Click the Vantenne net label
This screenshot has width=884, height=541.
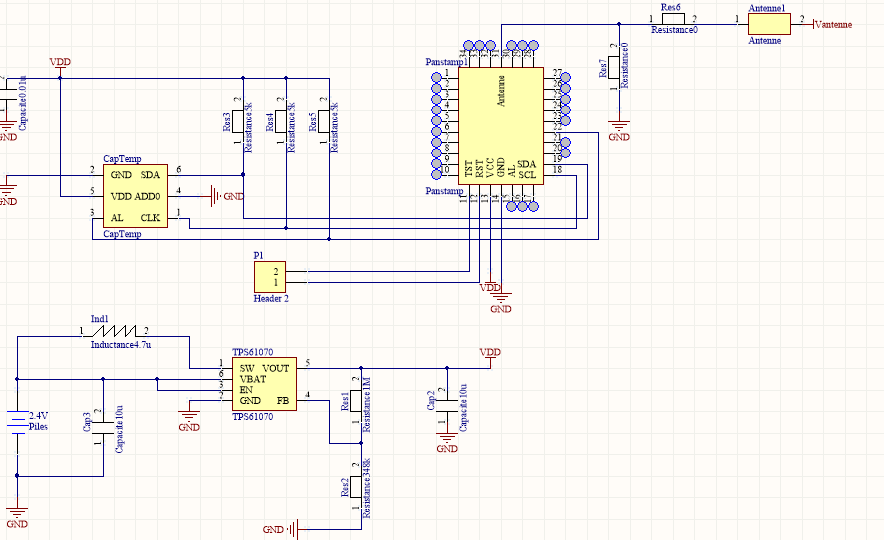coord(834,24)
